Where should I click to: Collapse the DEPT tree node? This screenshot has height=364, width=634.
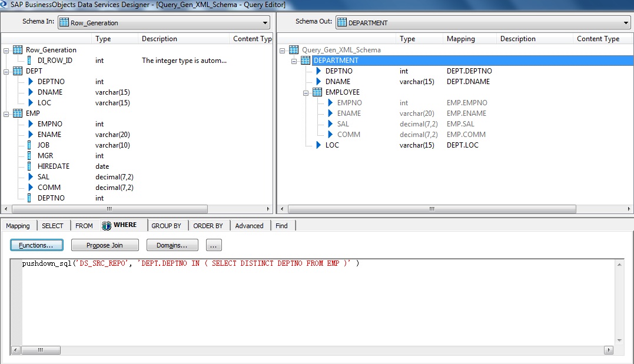point(6,72)
